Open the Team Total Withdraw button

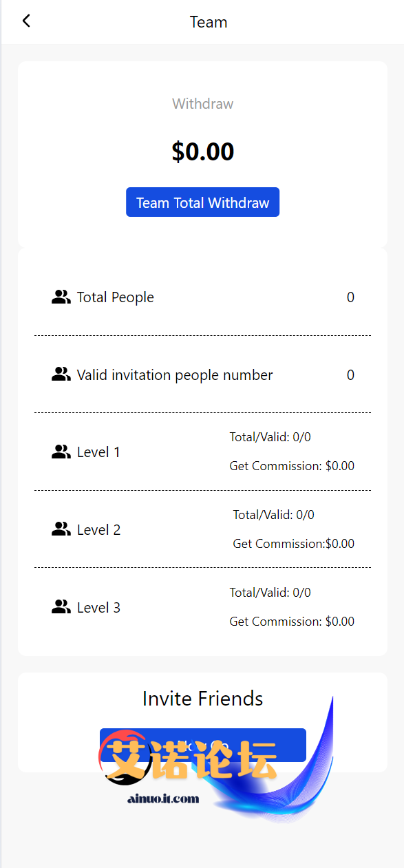202,202
